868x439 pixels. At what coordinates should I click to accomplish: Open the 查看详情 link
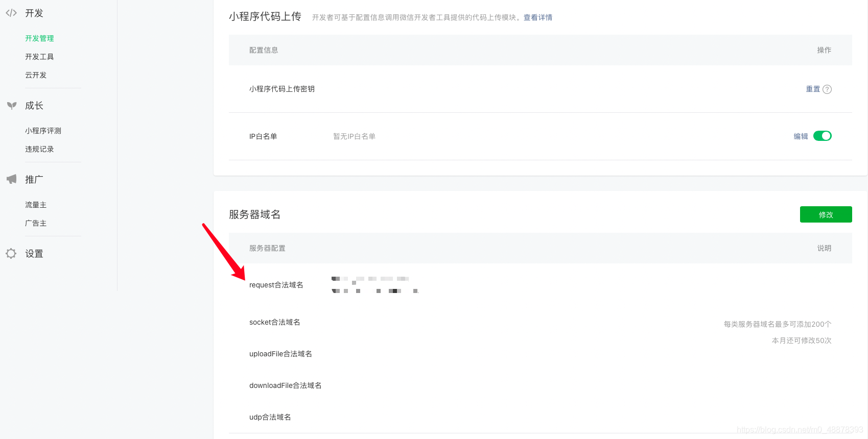(x=538, y=17)
